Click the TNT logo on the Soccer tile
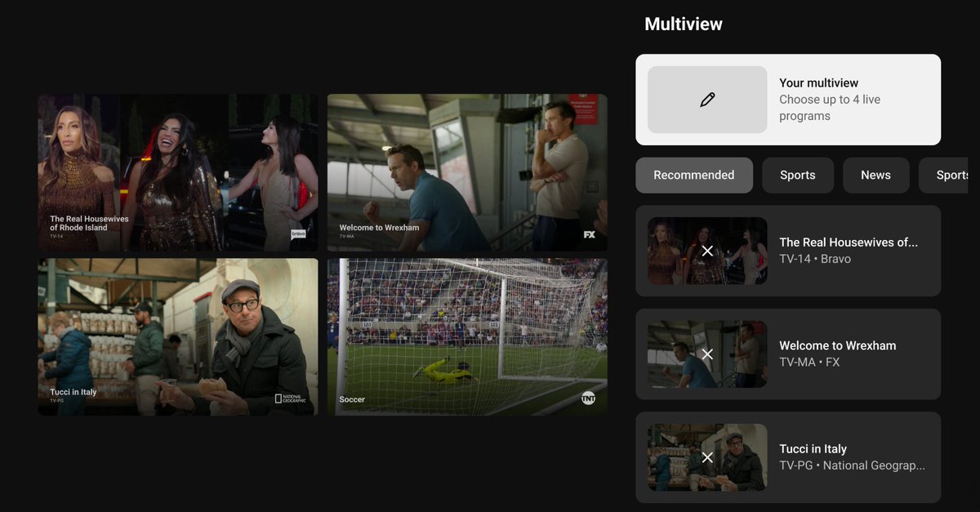The height and width of the screenshot is (512, 980). click(x=588, y=398)
